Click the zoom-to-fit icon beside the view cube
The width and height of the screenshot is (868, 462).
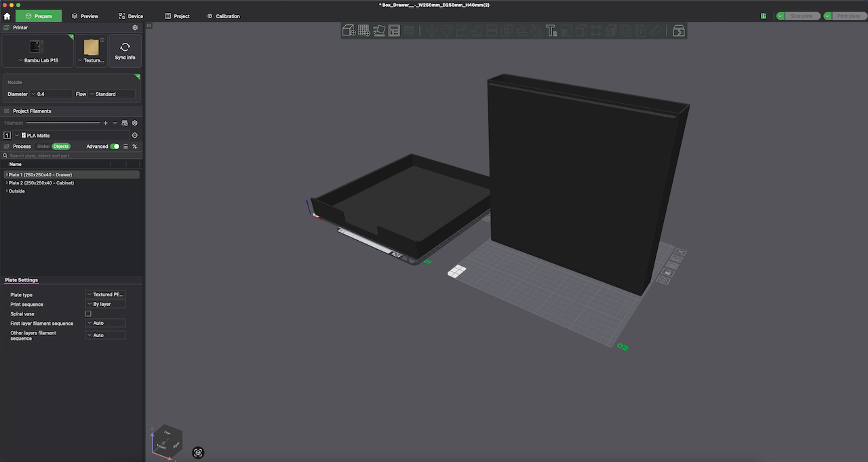click(199, 453)
